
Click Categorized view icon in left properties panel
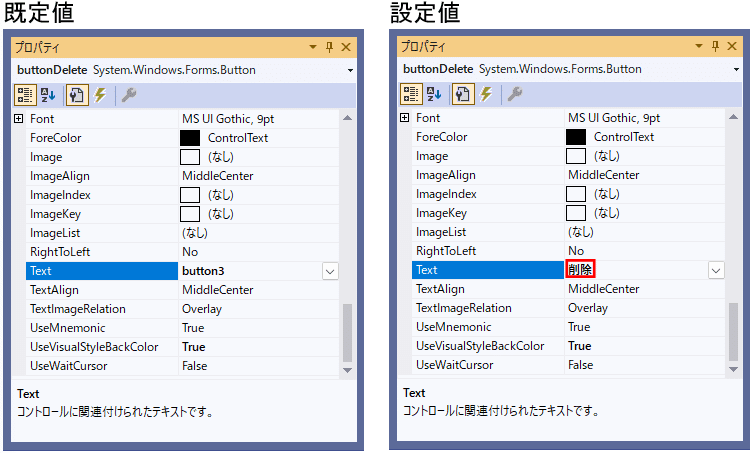(x=25, y=95)
